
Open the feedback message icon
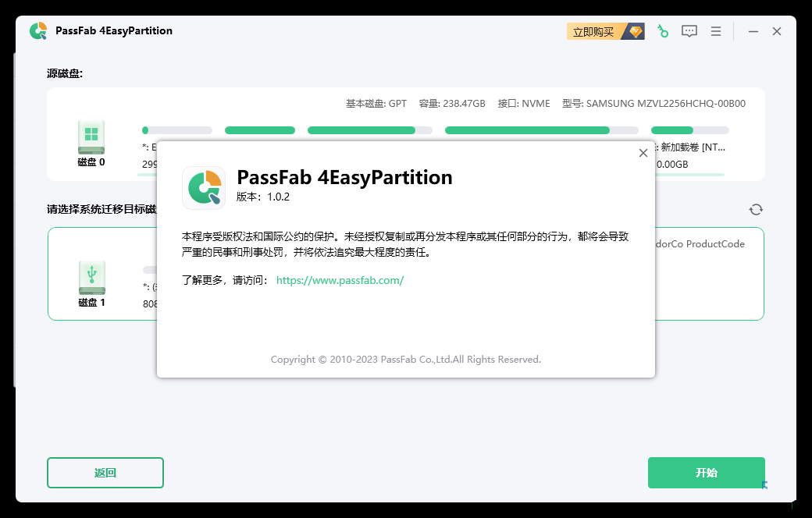689,30
